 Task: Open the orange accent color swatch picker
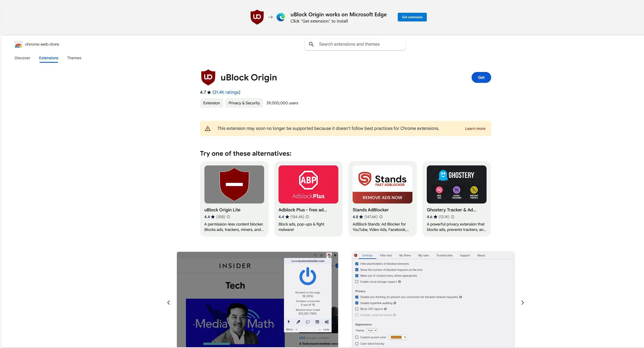coord(398,337)
